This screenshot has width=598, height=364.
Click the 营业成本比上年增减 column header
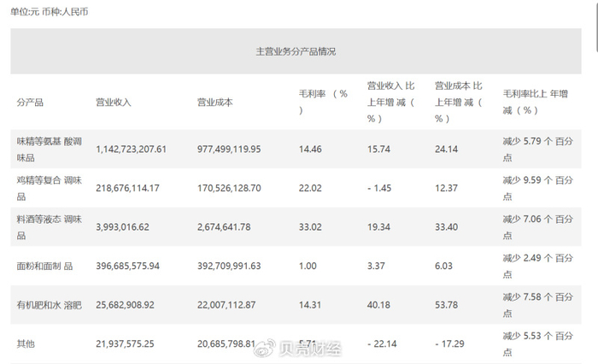tap(459, 102)
